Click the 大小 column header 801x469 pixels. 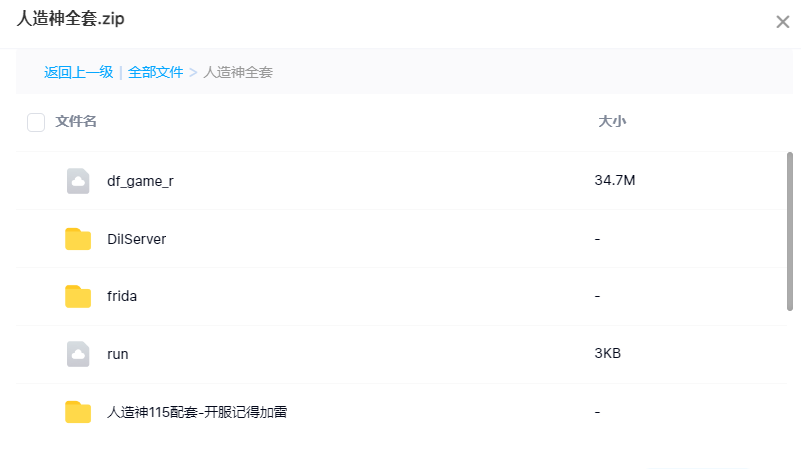[612, 121]
